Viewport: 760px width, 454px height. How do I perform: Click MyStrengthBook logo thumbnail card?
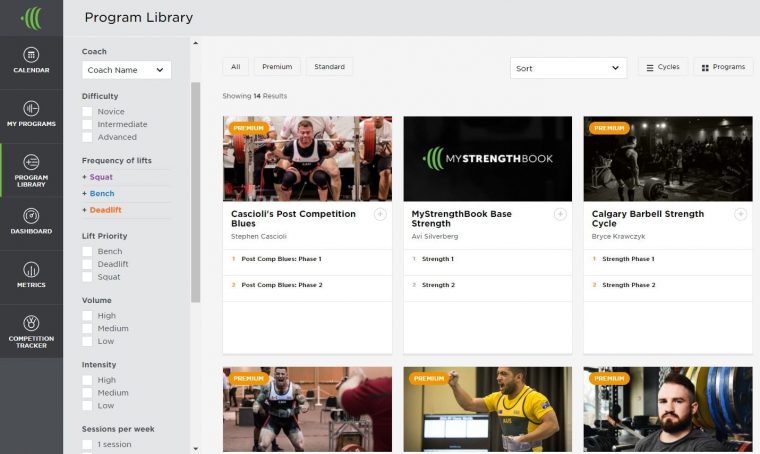click(488, 158)
